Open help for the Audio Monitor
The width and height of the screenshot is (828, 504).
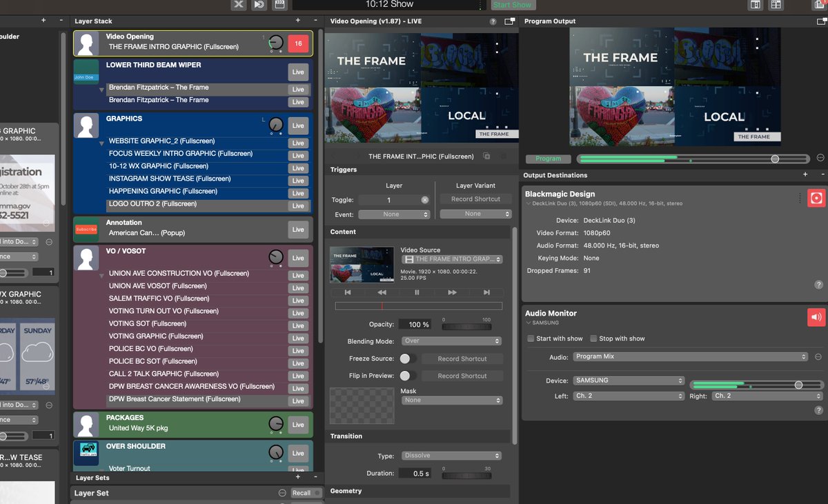(819, 410)
